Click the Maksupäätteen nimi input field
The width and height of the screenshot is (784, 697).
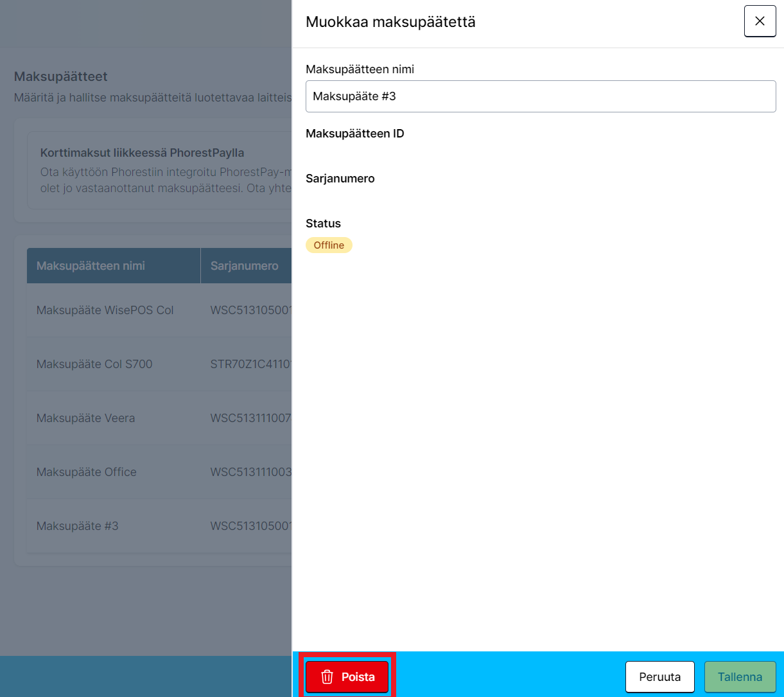tap(541, 96)
